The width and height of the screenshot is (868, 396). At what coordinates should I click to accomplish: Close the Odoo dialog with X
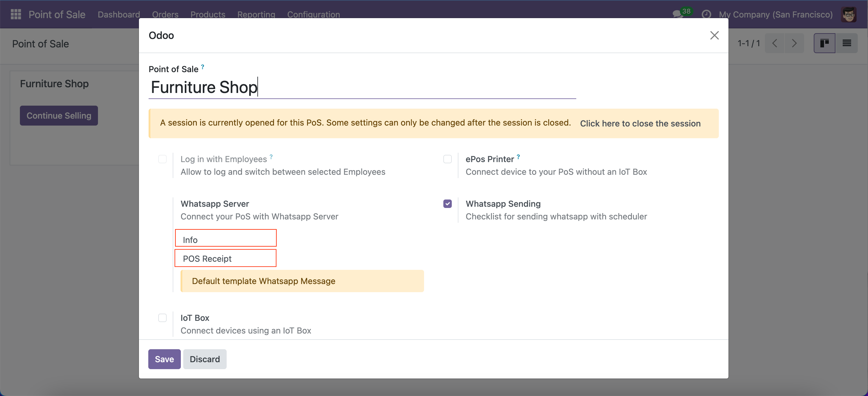click(x=714, y=35)
